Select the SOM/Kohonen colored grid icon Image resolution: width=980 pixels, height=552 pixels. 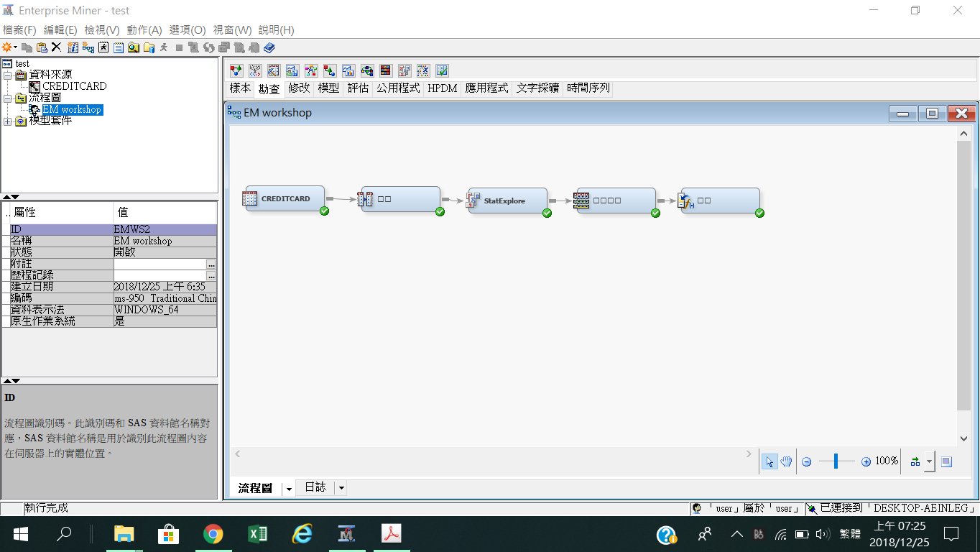[386, 70]
